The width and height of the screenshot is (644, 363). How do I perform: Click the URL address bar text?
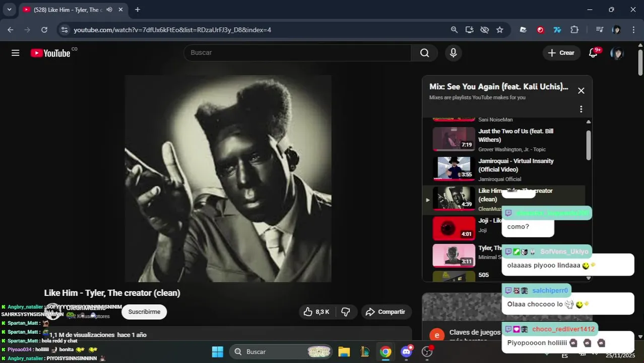[x=172, y=30]
